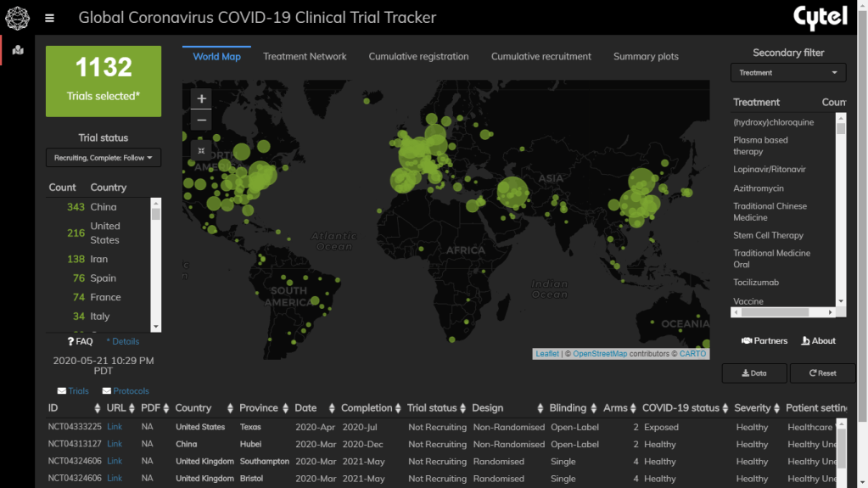Click the Cytel logo
The width and height of the screenshot is (868, 488).
click(820, 18)
